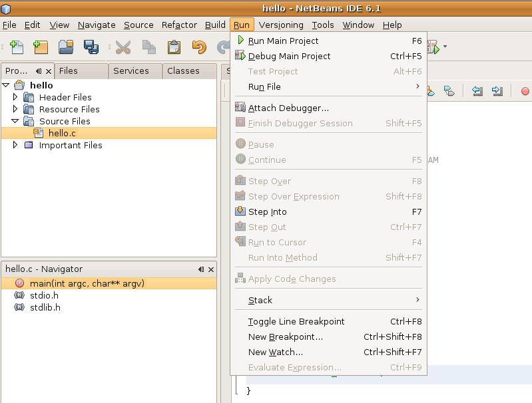The height and width of the screenshot is (403, 532).
Task: Click the New Project toolbar icon
Action: coord(41,47)
